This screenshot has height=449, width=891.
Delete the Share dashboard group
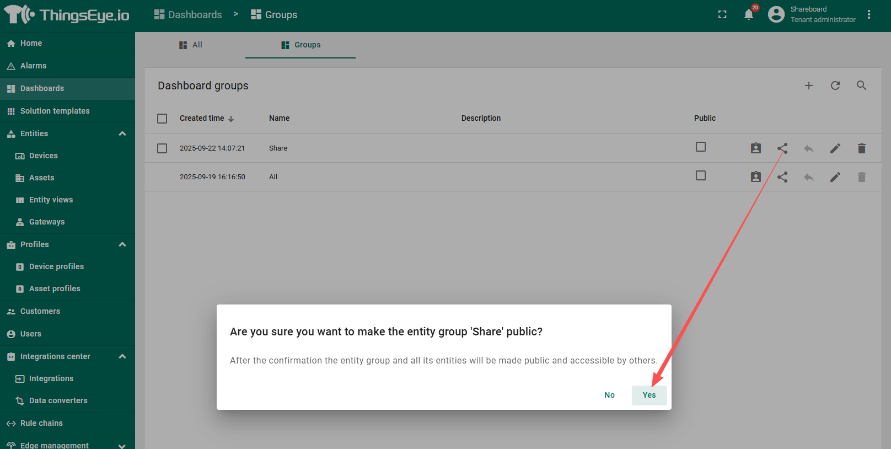[861, 148]
